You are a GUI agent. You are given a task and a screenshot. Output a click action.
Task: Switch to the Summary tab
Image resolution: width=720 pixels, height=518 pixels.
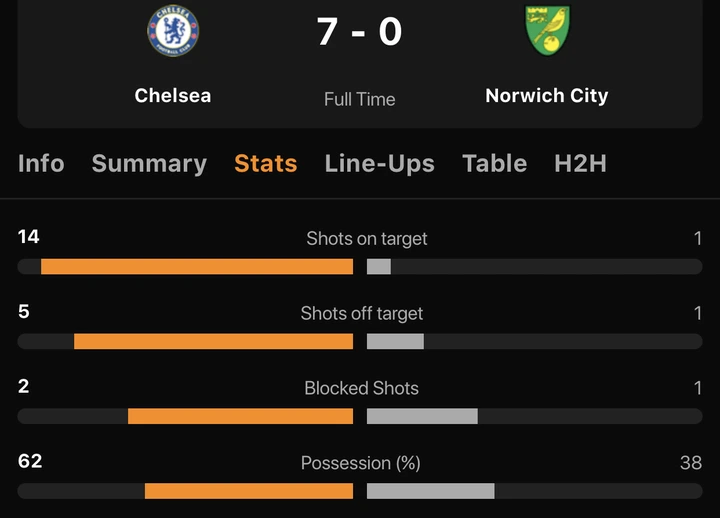(149, 163)
